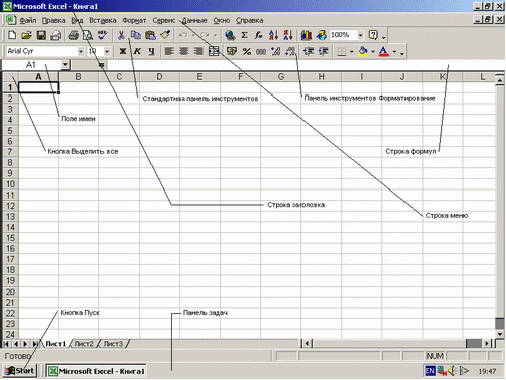The height and width of the screenshot is (380, 506).
Task: Expand the font size dropdown
Action: click(x=107, y=51)
